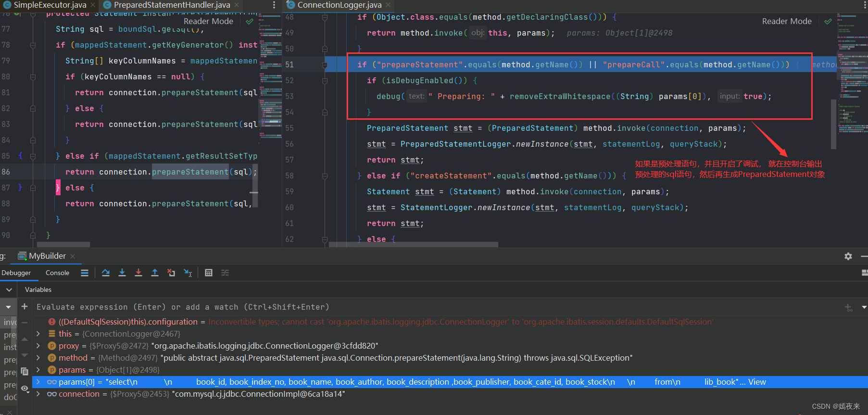Click the Run to Cursor icon
The image size is (868, 415).
pos(188,273)
